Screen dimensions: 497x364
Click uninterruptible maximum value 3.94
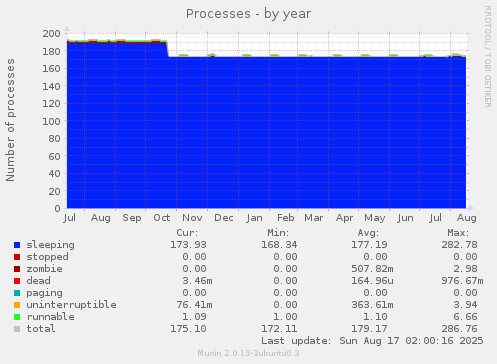465,305
